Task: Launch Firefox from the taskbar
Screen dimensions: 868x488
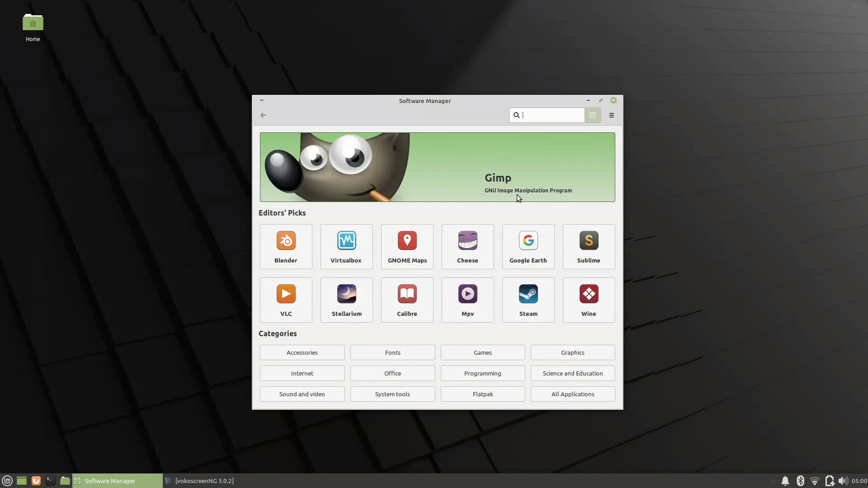Action: click(36, 481)
